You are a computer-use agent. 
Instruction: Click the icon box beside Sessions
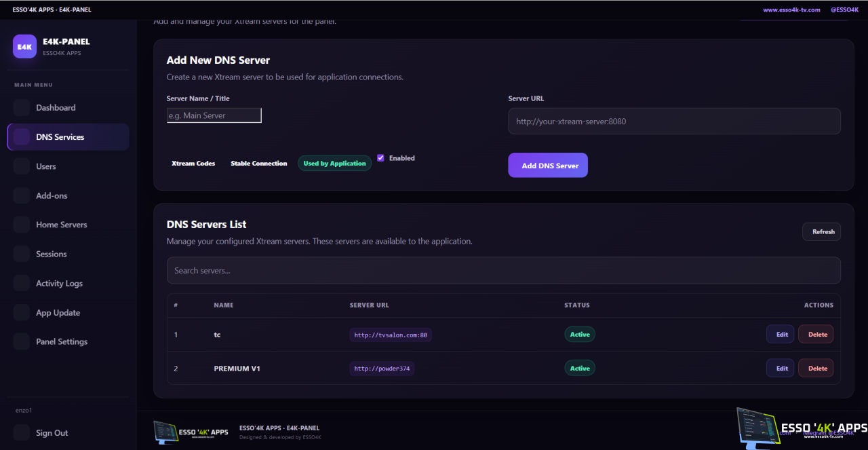coord(22,254)
